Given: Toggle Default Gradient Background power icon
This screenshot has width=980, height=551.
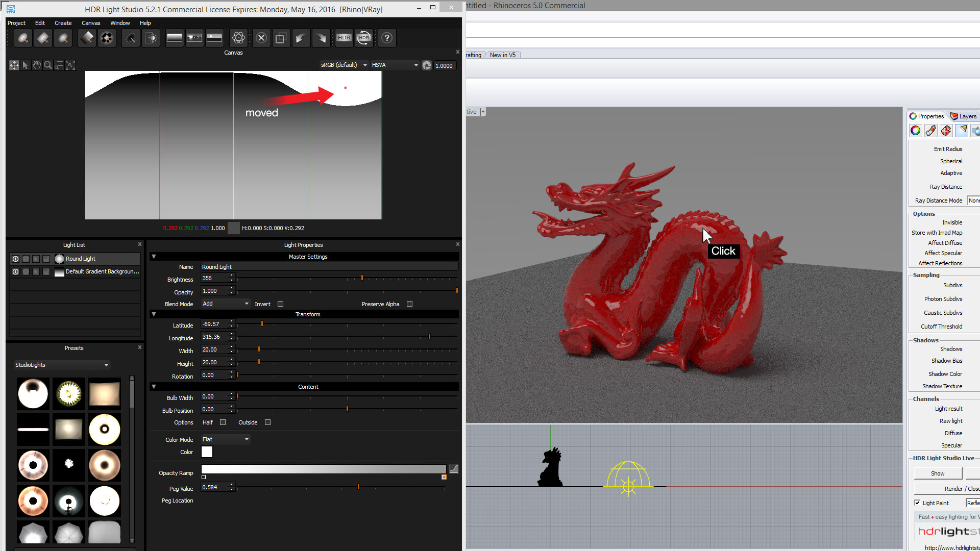Looking at the screenshot, I should (15, 271).
